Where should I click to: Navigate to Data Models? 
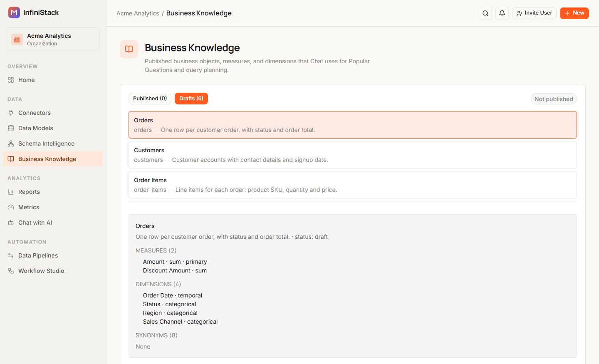(x=53, y=128)
